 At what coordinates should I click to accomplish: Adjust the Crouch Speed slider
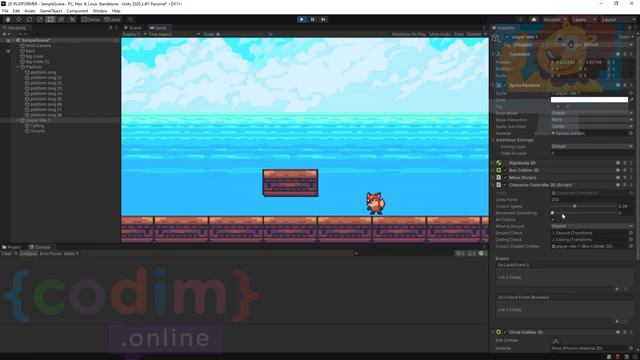tap(583, 206)
